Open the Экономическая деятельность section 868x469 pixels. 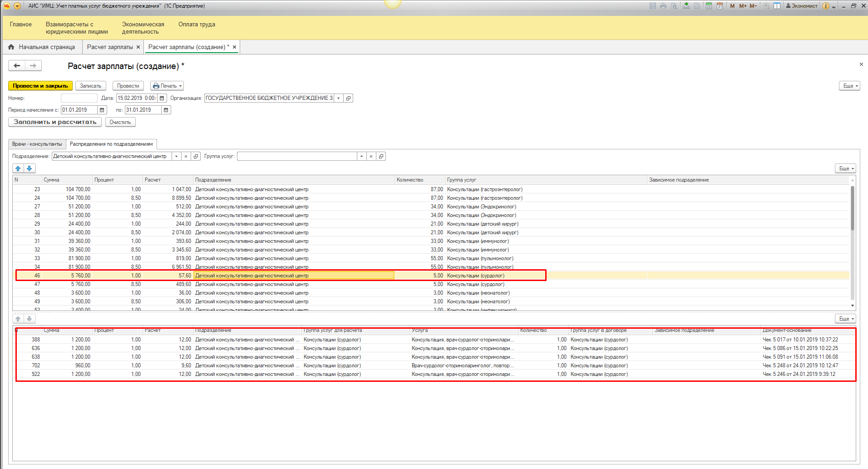143,28
